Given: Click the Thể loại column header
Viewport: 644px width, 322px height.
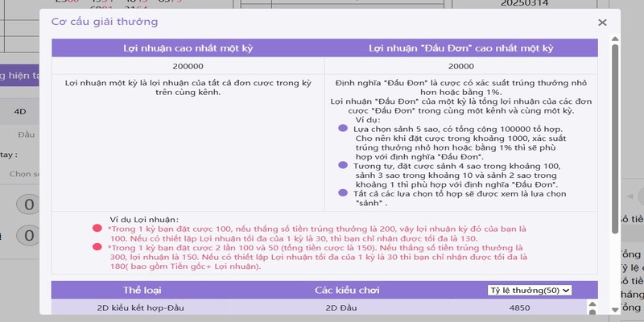Looking at the screenshot, I should pos(142,291).
